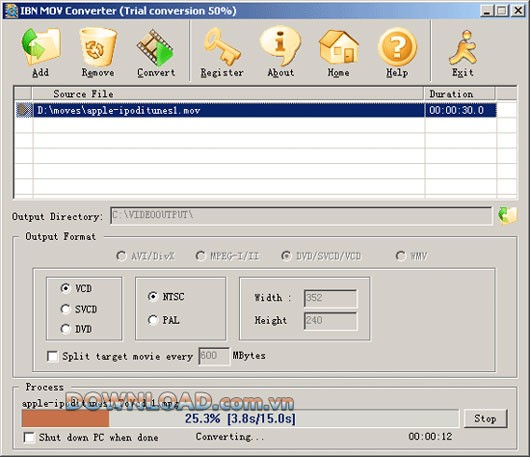
Task: Click the conversion progress bar
Action: [240, 418]
